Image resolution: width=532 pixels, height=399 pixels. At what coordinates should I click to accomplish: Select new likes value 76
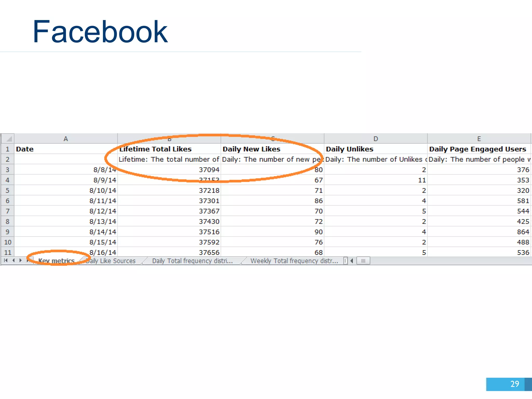[272, 242]
